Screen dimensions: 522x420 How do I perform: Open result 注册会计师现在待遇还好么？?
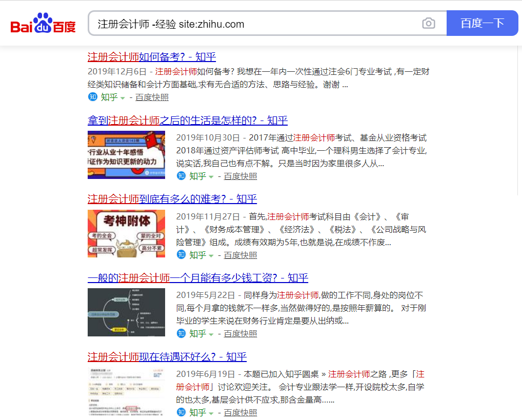click(x=167, y=357)
